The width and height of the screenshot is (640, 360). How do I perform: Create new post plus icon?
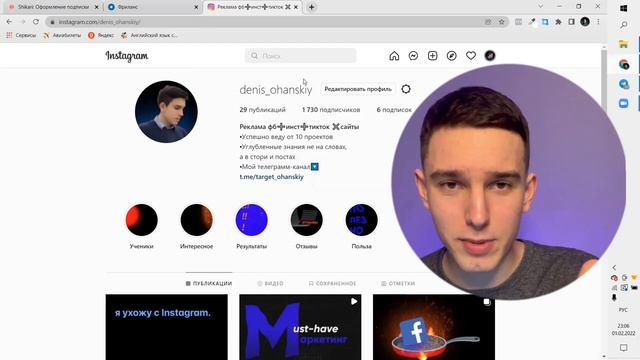pos(432,56)
